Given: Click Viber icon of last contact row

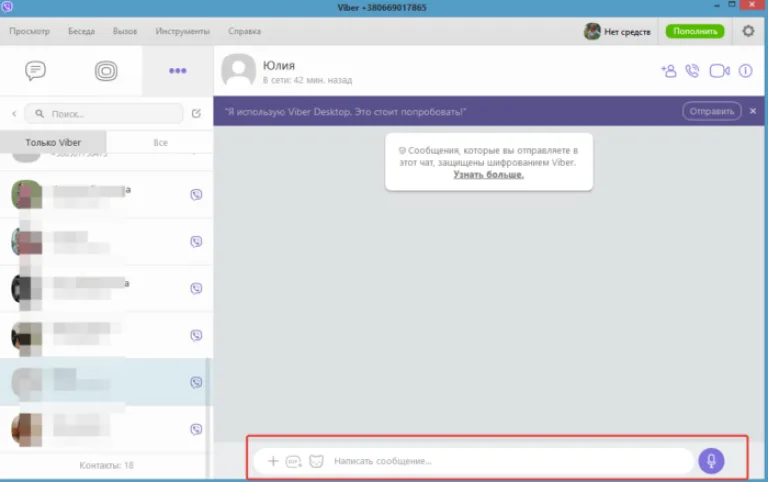Looking at the screenshot, I should click(196, 430).
